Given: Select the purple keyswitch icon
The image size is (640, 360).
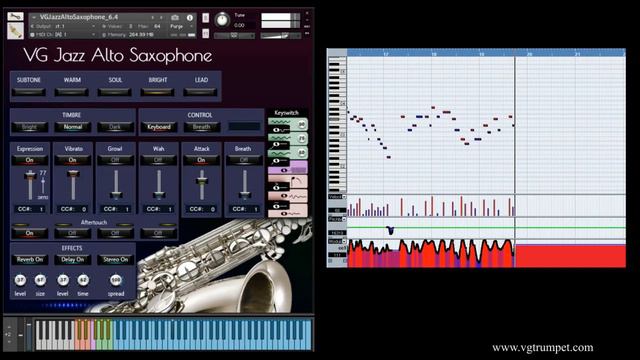Looking at the screenshot, I should point(288,167).
